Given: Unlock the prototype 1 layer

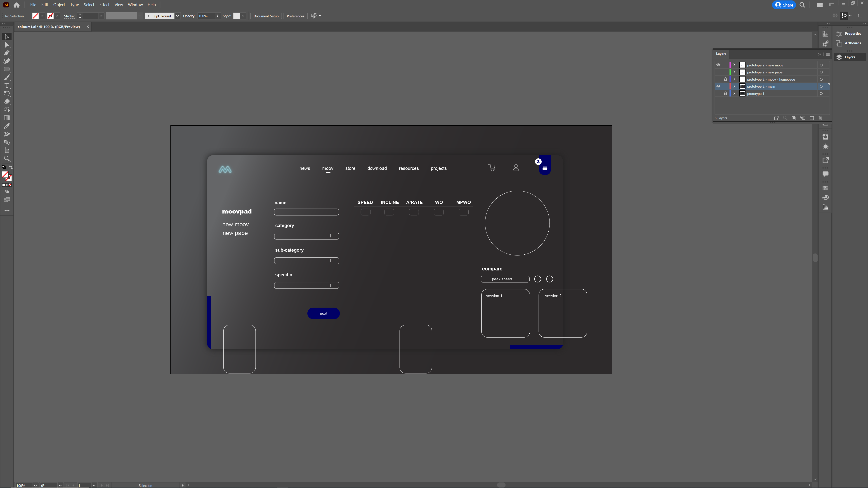Looking at the screenshot, I should pos(725,94).
